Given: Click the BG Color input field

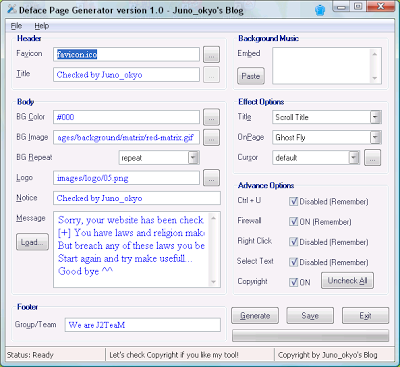Looking at the screenshot, I should [126, 117].
